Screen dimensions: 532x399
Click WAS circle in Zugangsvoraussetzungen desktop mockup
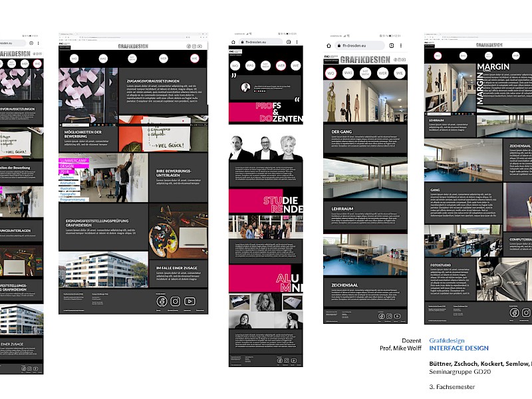103,59
